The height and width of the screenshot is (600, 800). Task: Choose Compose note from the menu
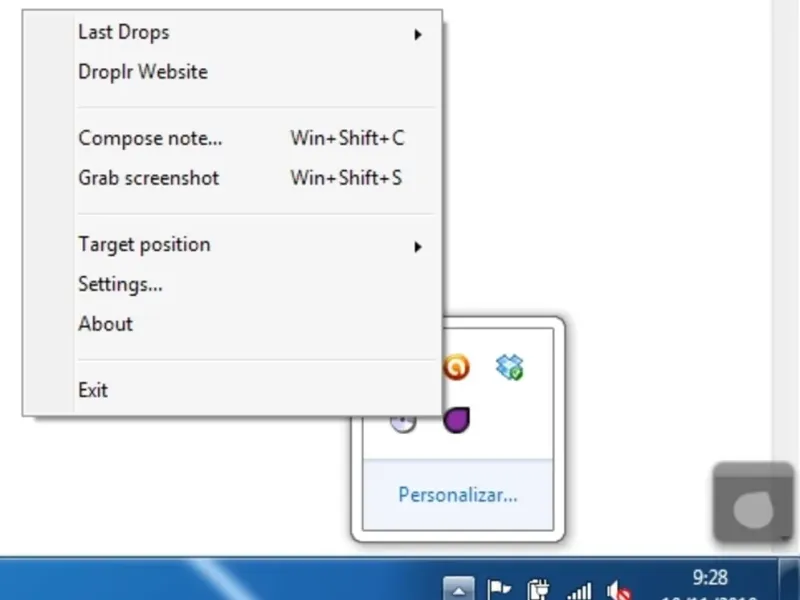(x=232, y=138)
